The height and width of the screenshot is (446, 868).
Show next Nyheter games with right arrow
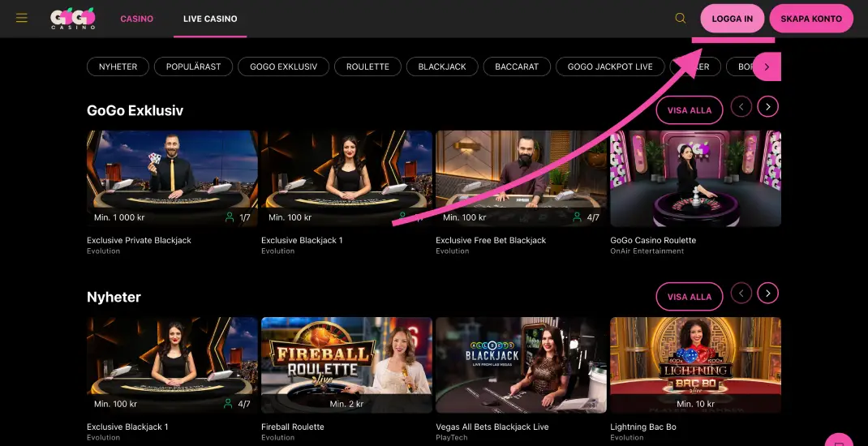[767, 293]
